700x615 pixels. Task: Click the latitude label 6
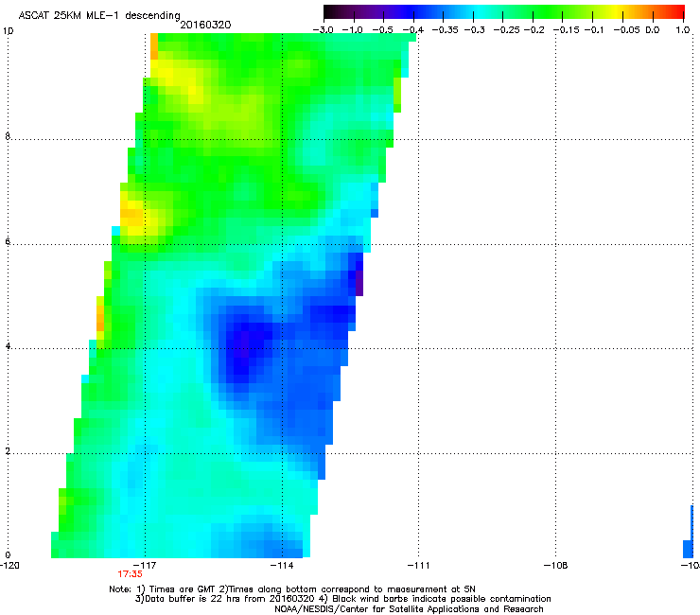click(8, 241)
